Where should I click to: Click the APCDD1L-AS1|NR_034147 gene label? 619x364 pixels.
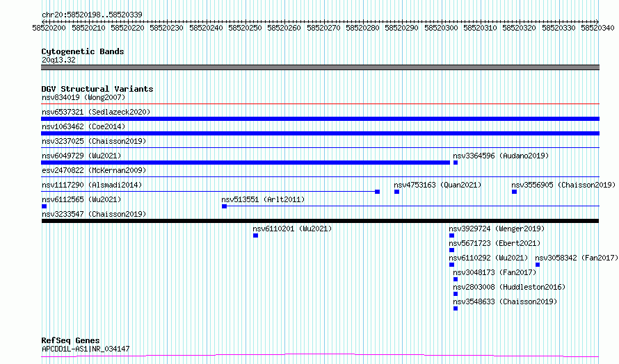pyautogui.click(x=86, y=349)
